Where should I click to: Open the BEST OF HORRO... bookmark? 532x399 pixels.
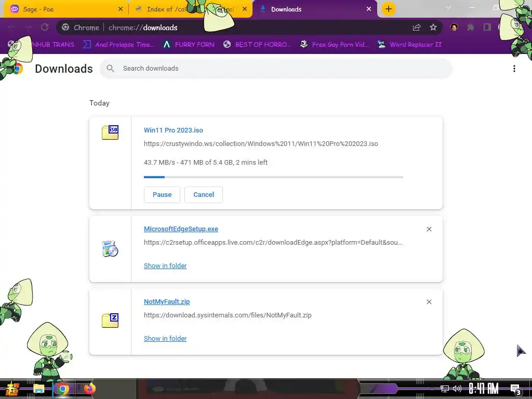pos(257,45)
